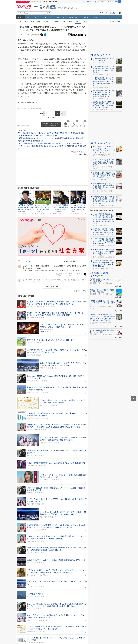Select the 科学 category tab
138x644 pixels.
pos(71,21)
